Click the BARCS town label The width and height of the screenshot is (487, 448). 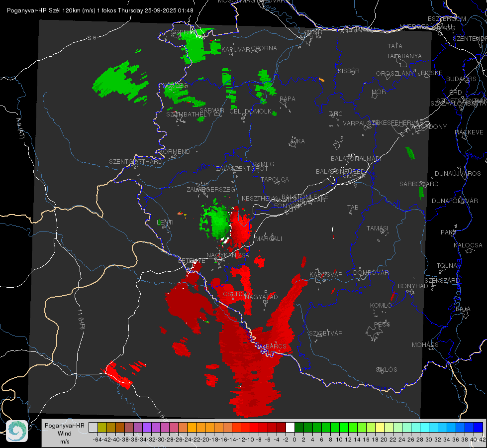276,346
